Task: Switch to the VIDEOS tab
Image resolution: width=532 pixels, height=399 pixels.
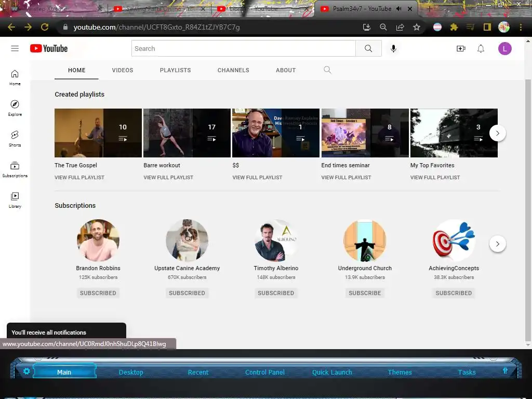Action: point(123,70)
